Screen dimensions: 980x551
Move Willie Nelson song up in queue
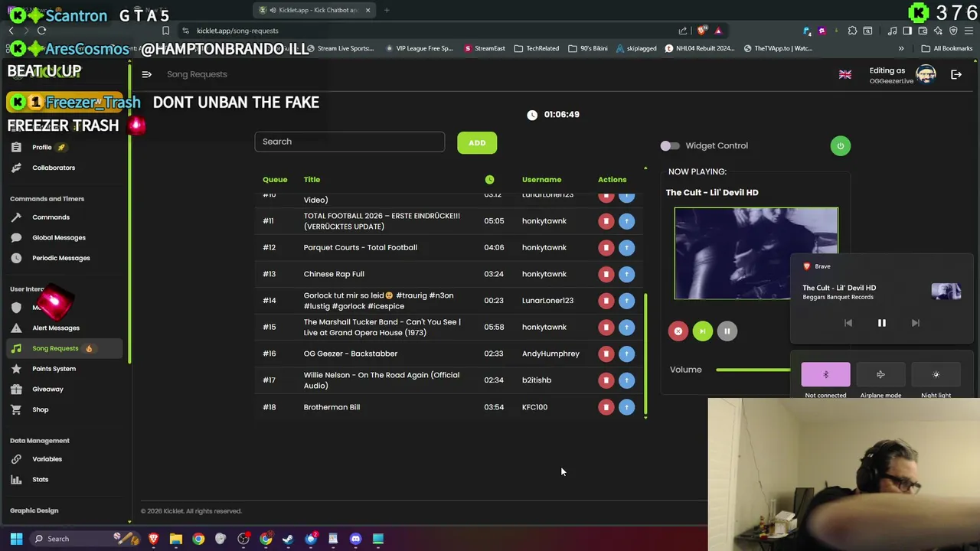point(626,380)
